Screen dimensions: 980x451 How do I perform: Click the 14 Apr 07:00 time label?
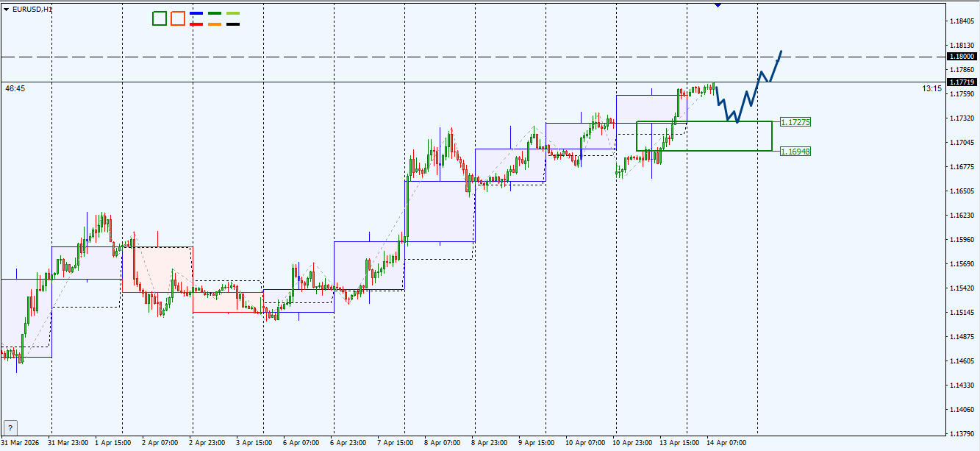[727, 443]
